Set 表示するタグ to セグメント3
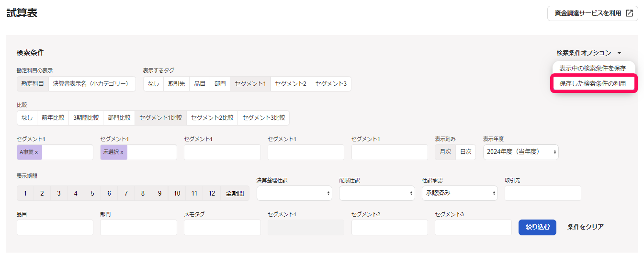 (331, 84)
